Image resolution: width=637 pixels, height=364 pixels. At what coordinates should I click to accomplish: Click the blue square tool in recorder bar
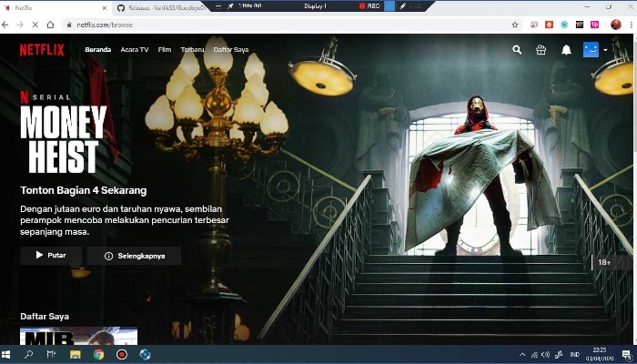pos(389,6)
